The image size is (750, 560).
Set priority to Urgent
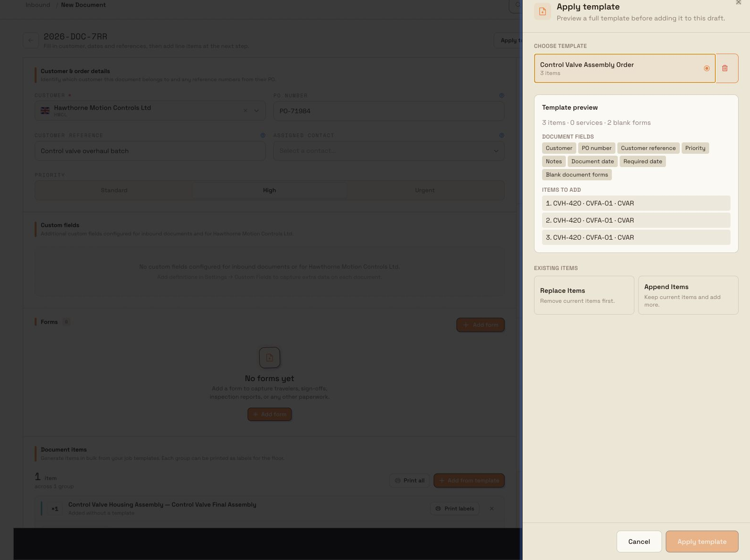tap(424, 190)
